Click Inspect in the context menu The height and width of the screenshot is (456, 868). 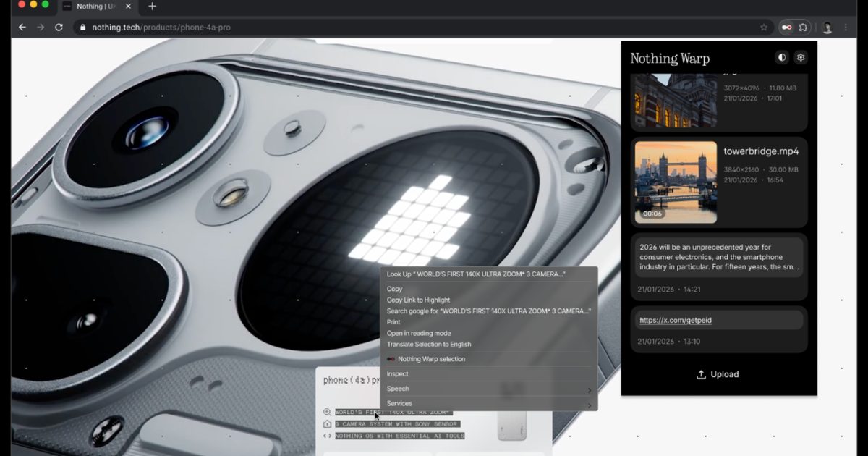(397, 374)
